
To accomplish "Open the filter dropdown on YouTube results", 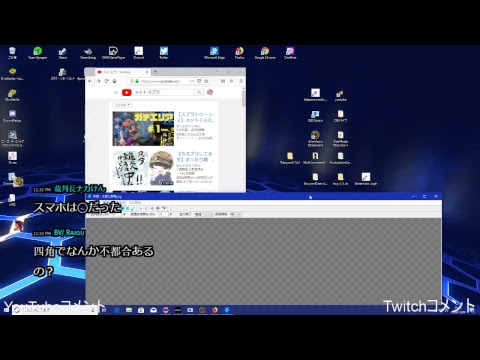I will (x=123, y=105).
